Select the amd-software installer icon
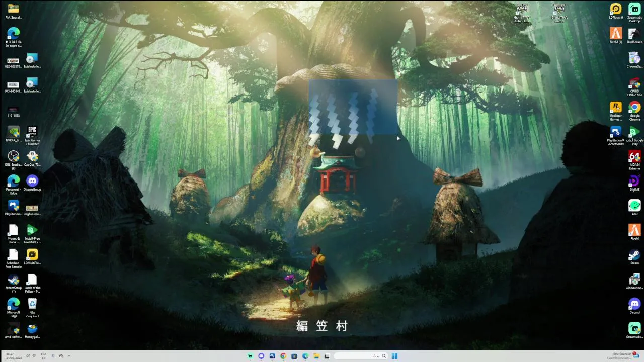Screen dimensions: 644x362 point(14,331)
